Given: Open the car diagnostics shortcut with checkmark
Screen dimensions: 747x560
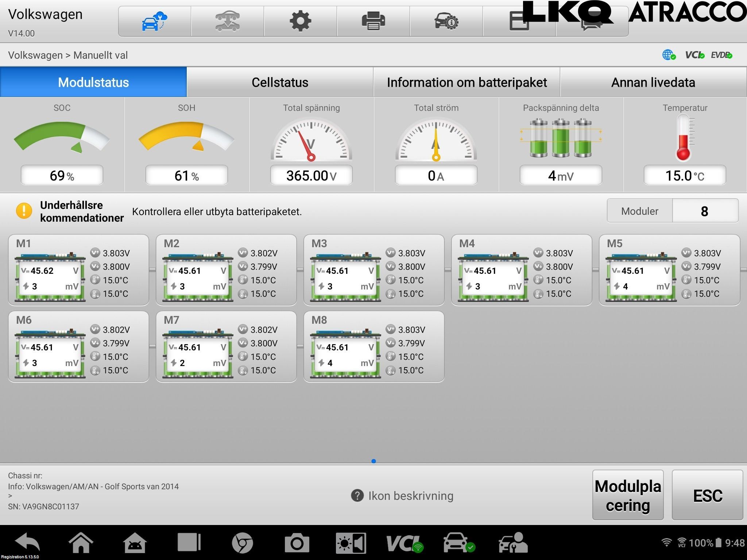Looking at the screenshot, I should pos(459,542).
